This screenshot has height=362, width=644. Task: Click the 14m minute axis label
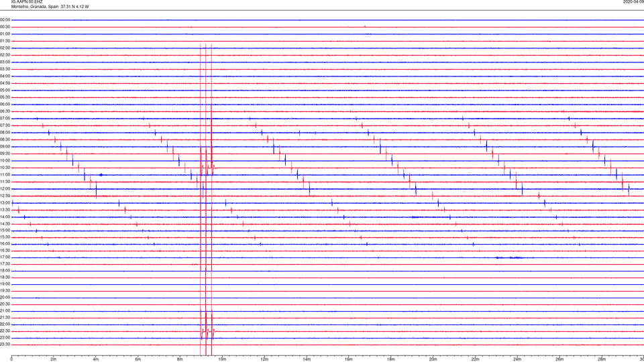pos(307,359)
